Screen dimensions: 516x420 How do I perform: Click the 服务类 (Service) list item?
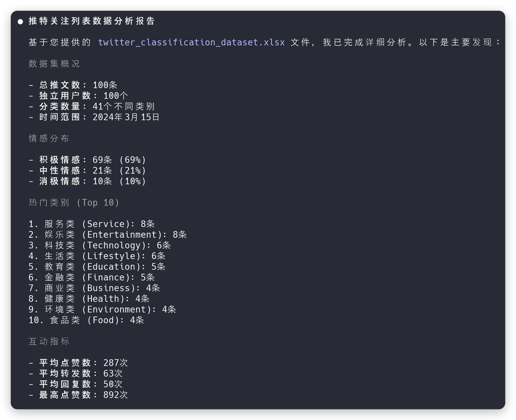tap(92, 224)
